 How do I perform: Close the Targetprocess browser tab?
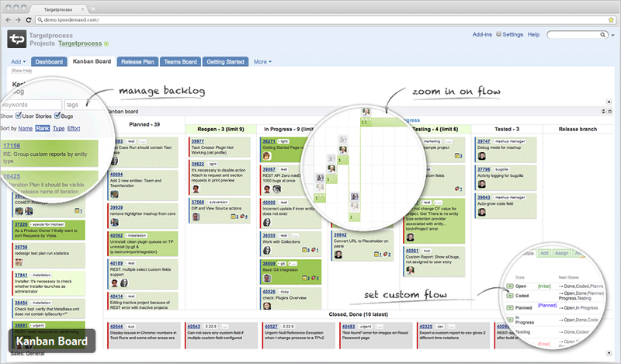[83, 9]
